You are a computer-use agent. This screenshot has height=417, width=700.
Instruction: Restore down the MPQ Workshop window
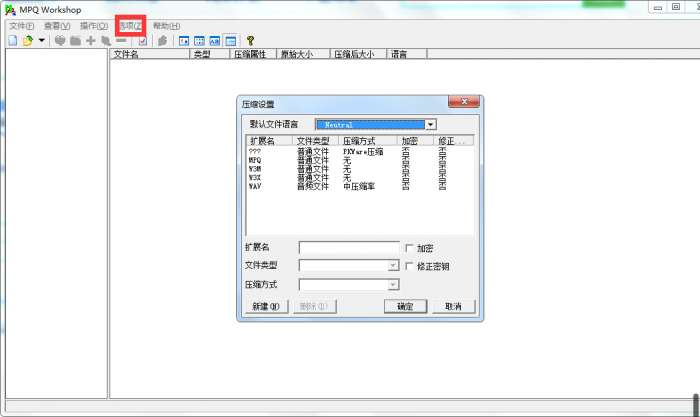click(676, 7)
